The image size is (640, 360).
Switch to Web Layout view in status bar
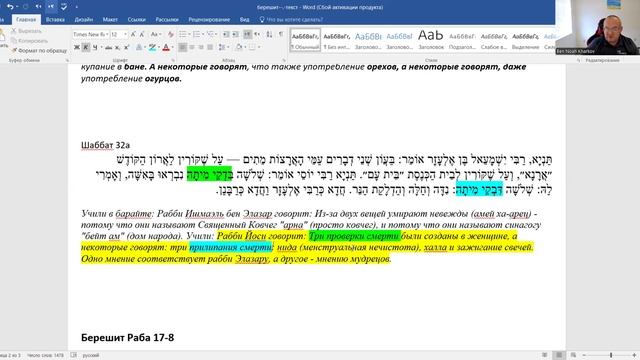pos(573,355)
